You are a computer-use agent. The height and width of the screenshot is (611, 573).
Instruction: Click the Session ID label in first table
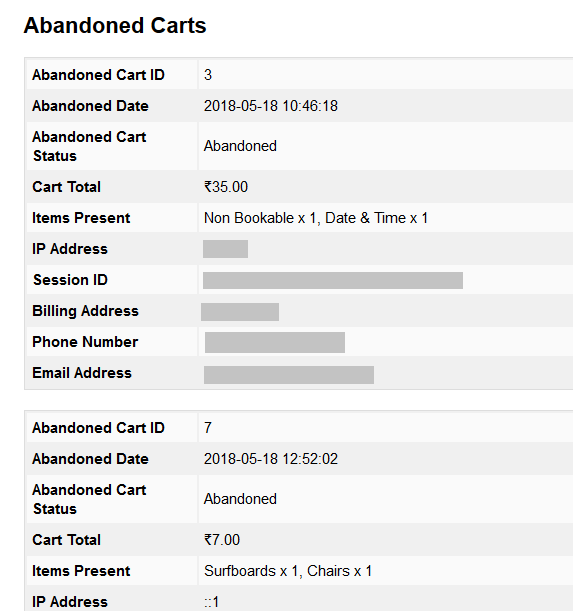click(x=70, y=280)
